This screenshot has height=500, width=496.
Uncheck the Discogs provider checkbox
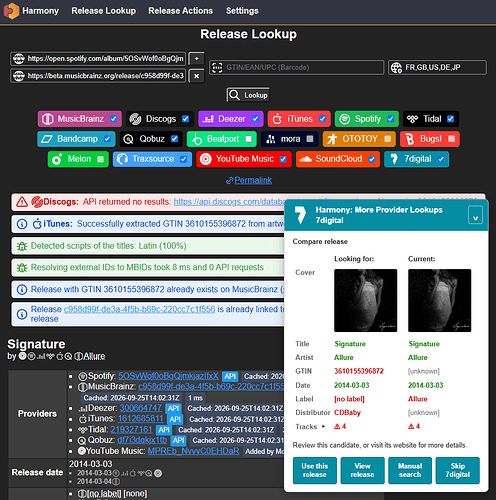tap(186, 119)
